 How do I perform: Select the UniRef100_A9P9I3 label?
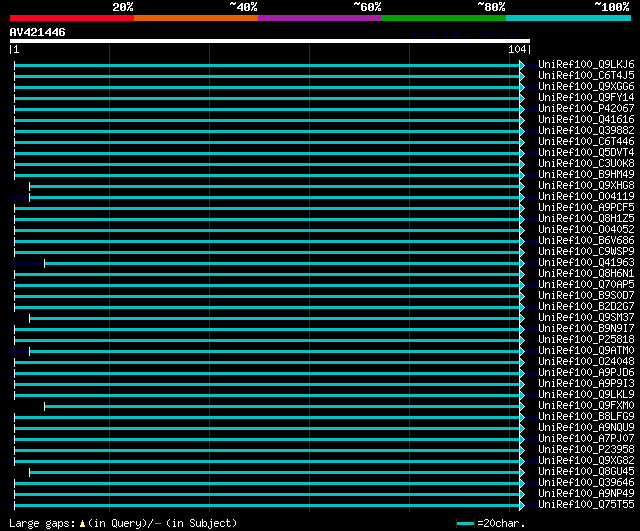586,384
